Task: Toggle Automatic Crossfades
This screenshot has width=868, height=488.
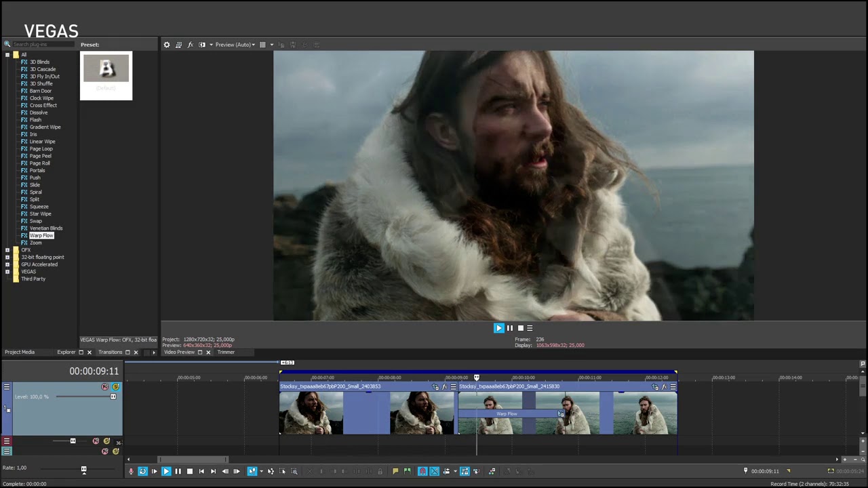Action: coord(435,471)
